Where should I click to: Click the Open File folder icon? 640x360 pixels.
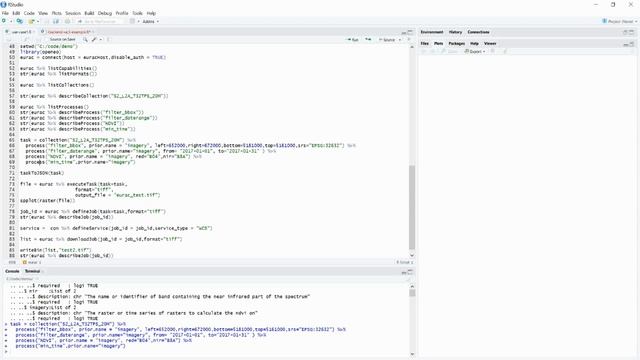click(x=31, y=21)
